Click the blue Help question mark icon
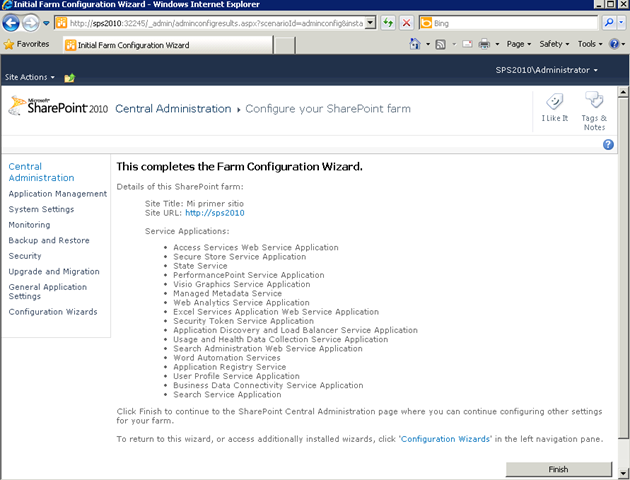630x480 pixels. [x=608, y=145]
